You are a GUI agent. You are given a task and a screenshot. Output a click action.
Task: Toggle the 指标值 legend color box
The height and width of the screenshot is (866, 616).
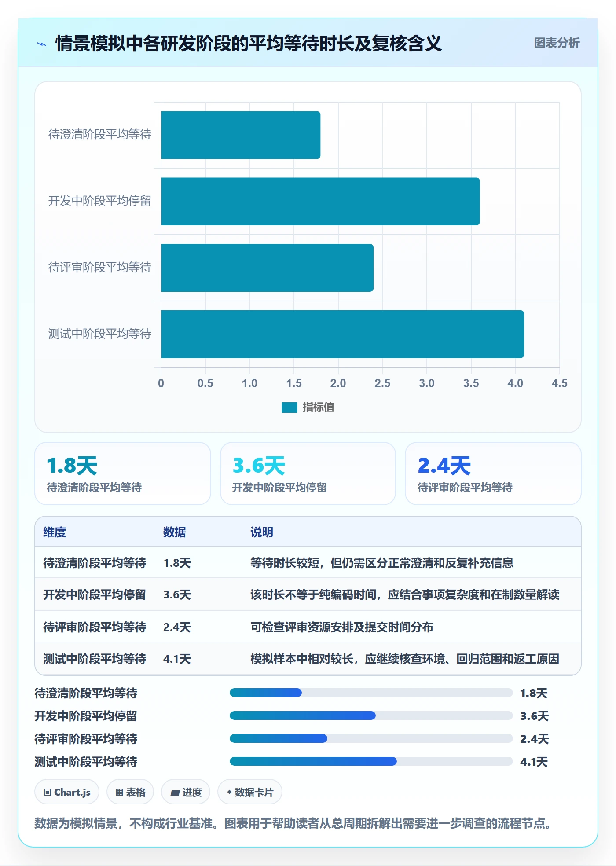point(290,407)
